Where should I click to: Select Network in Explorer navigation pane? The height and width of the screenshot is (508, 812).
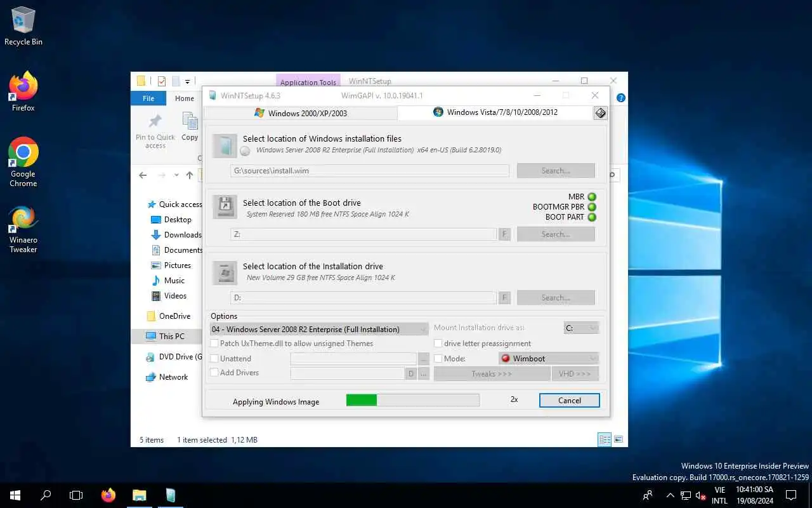(x=167, y=377)
